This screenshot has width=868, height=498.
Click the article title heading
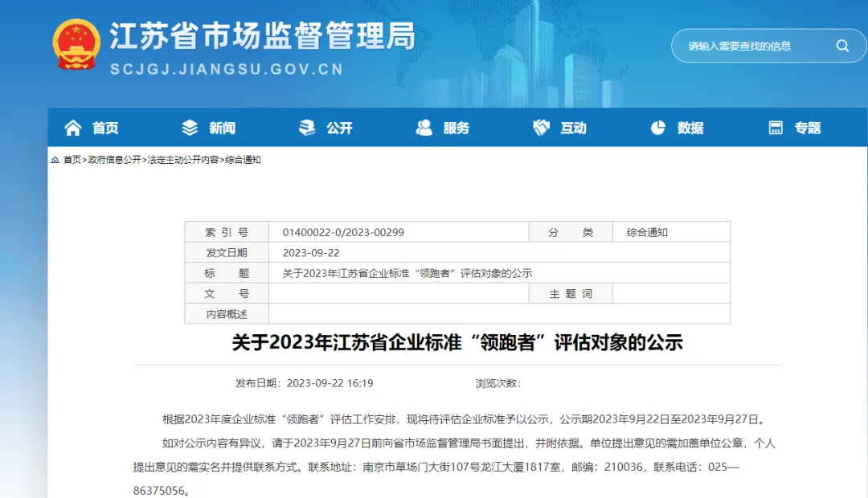(x=457, y=343)
